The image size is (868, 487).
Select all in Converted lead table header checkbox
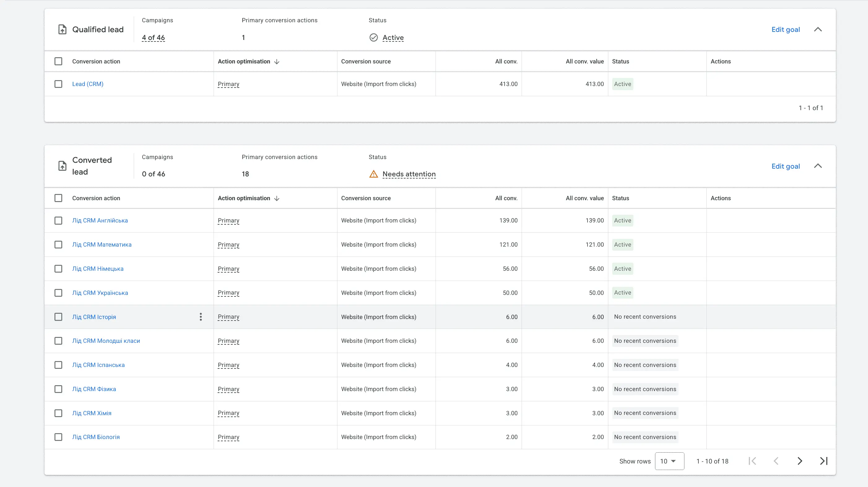coord(58,198)
